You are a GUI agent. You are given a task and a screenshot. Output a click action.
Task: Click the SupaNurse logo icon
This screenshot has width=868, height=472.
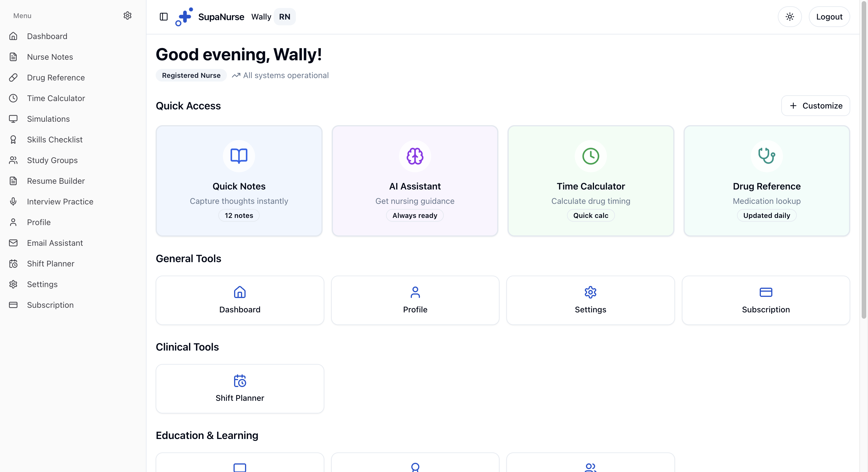coord(184,16)
